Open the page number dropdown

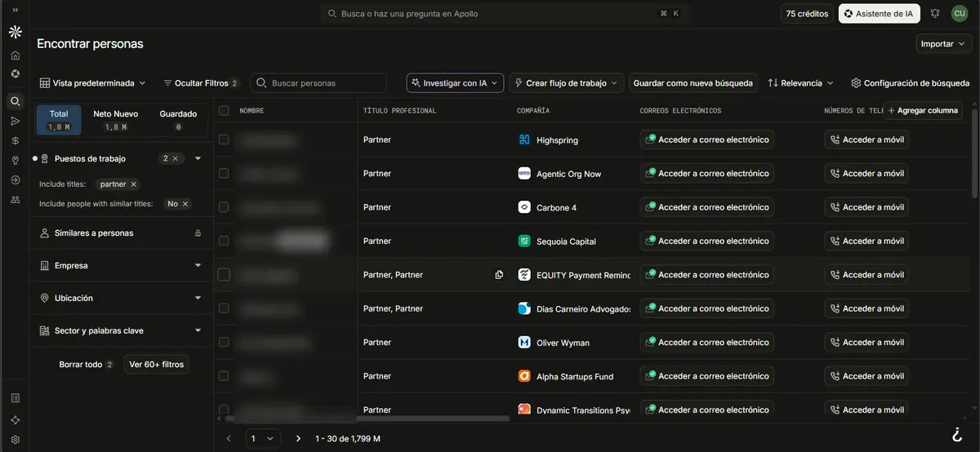(262, 438)
